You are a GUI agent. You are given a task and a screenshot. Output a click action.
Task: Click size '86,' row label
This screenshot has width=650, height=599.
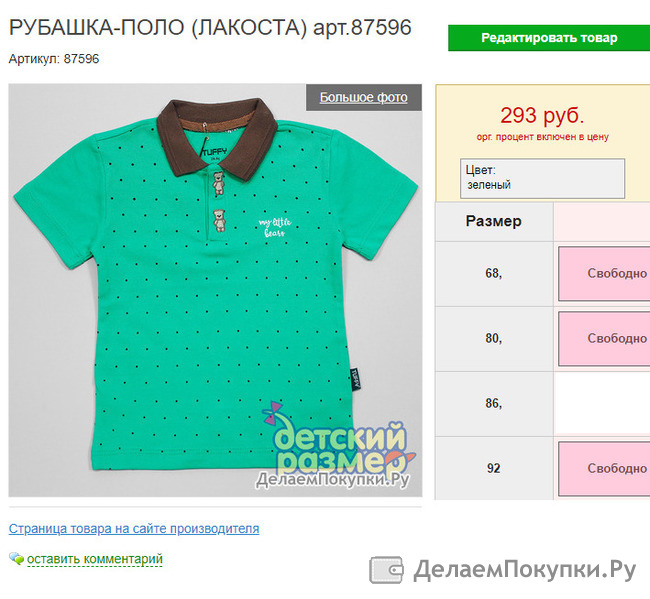click(x=494, y=403)
